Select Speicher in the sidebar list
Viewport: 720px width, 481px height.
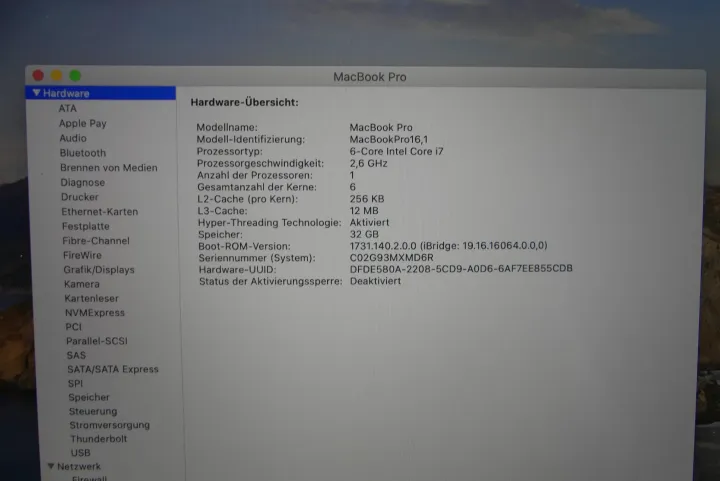pyautogui.click(x=89, y=397)
